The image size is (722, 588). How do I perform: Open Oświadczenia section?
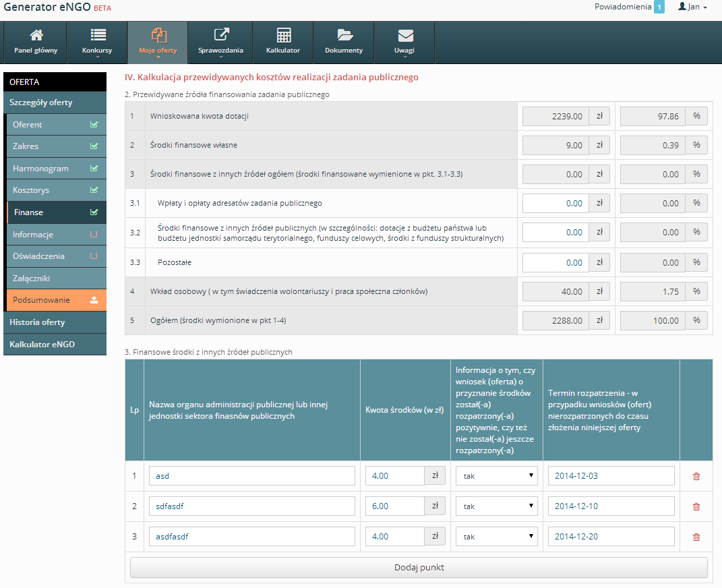pyautogui.click(x=57, y=256)
